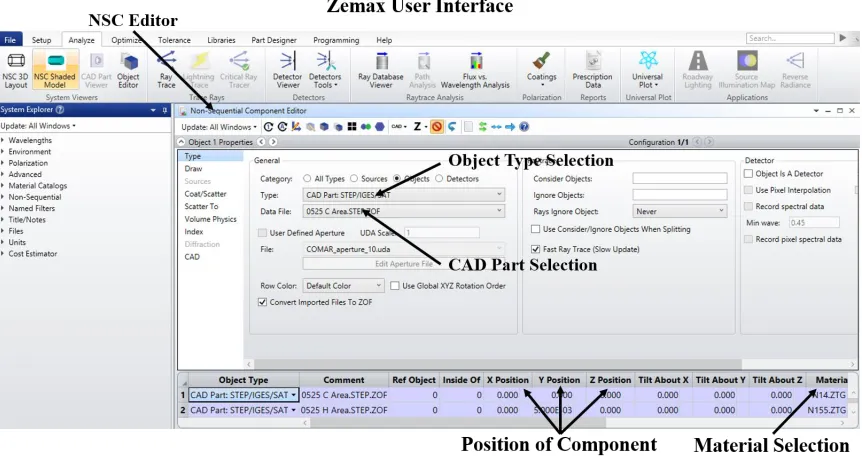The width and height of the screenshot is (862, 458).
Task: Switch to the Tolerance ribbon tab
Action: click(x=174, y=40)
